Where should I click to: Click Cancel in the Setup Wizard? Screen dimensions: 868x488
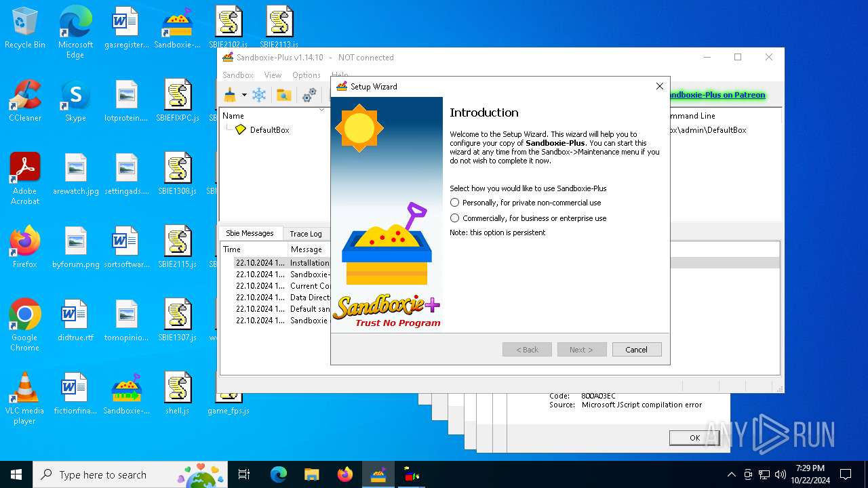coord(636,350)
